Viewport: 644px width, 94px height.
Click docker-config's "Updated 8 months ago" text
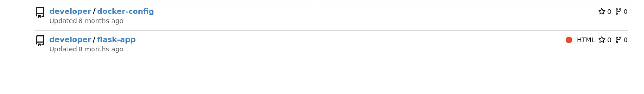(x=86, y=21)
